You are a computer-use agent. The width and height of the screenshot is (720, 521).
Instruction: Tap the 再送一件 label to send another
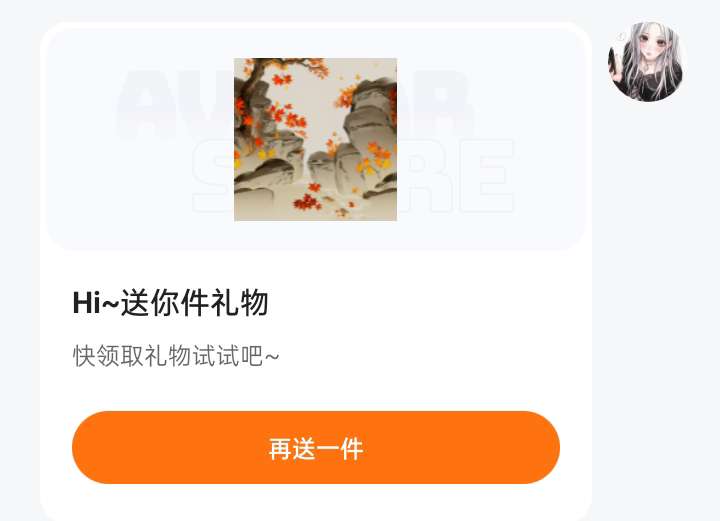click(316, 448)
